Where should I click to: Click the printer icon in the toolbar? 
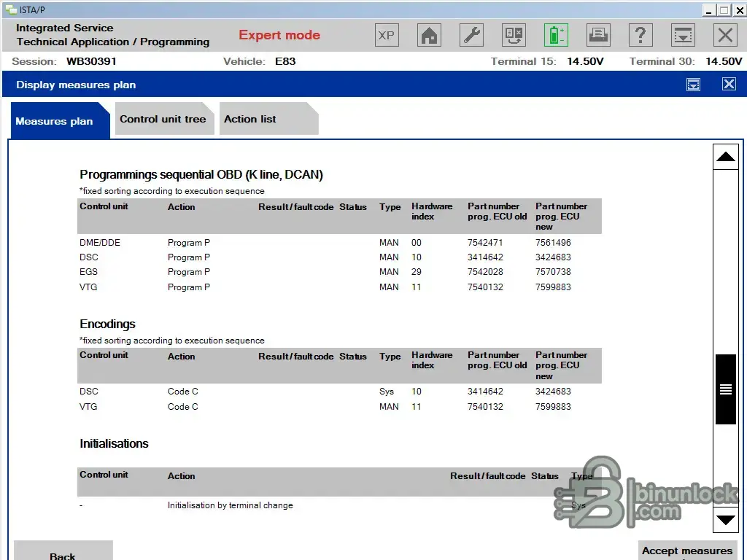coord(598,35)
